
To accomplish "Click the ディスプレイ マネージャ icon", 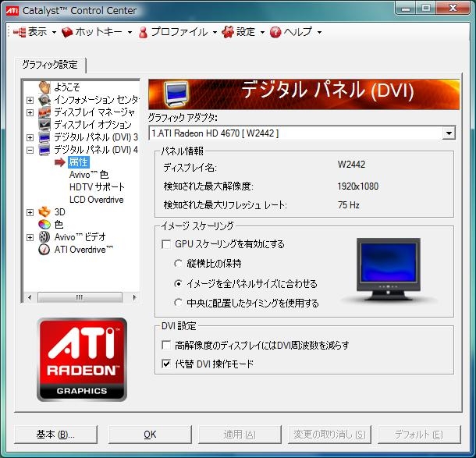I will (44, 112).
